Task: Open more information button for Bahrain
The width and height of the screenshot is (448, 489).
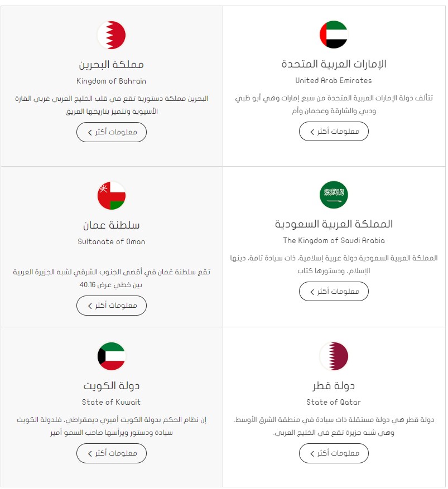Action: (112, 132)
